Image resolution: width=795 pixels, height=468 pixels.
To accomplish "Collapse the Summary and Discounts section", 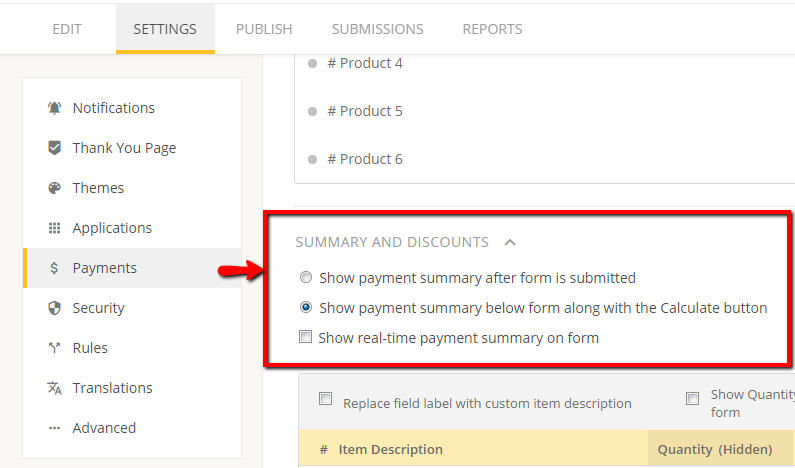I will tap(510, 242).
